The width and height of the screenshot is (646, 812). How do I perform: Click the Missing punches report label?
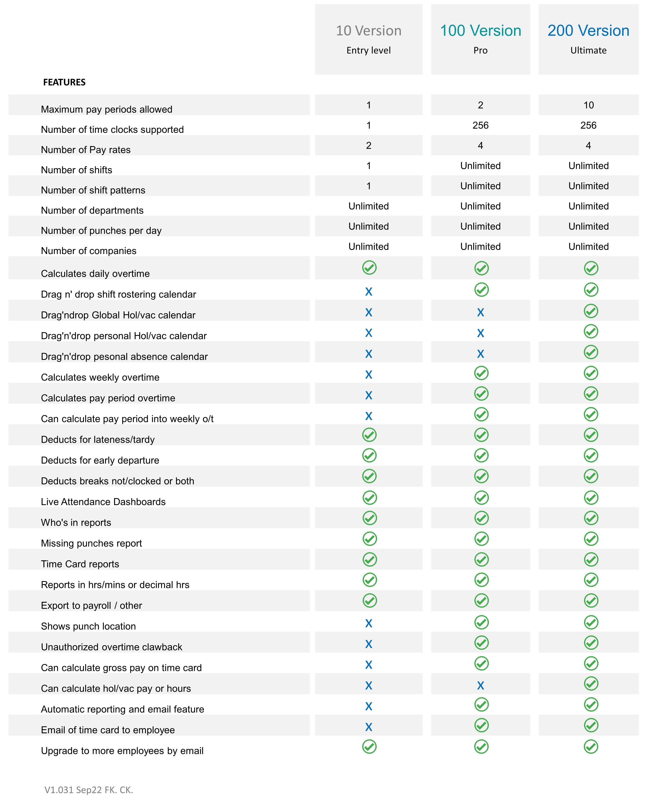(92, 543)
